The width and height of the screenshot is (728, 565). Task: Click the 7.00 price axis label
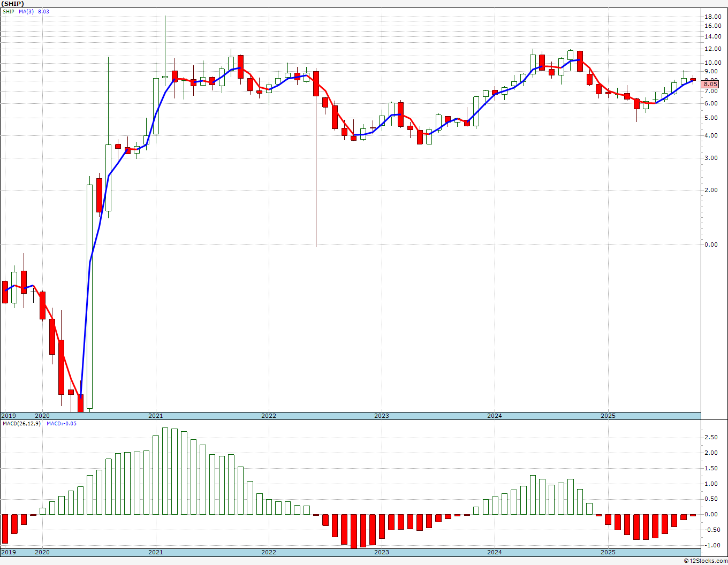(710, 90)
